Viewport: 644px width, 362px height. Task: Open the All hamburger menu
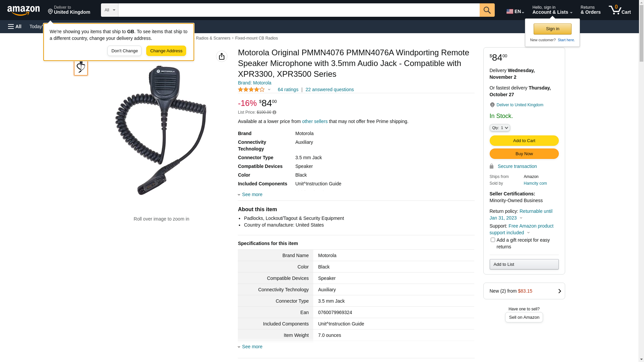(x=15, y=26)
